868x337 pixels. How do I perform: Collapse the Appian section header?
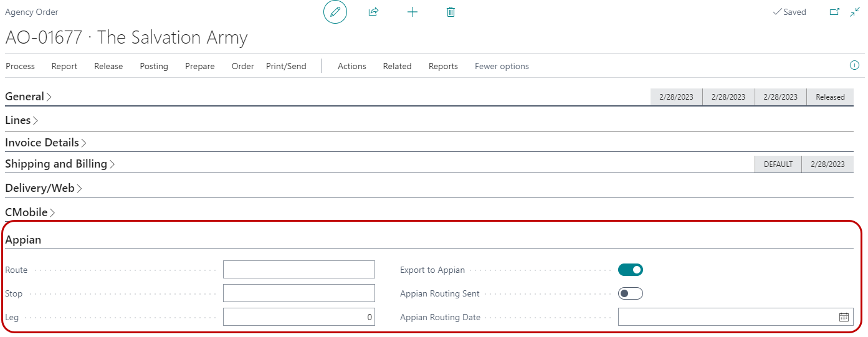[23, 240]
